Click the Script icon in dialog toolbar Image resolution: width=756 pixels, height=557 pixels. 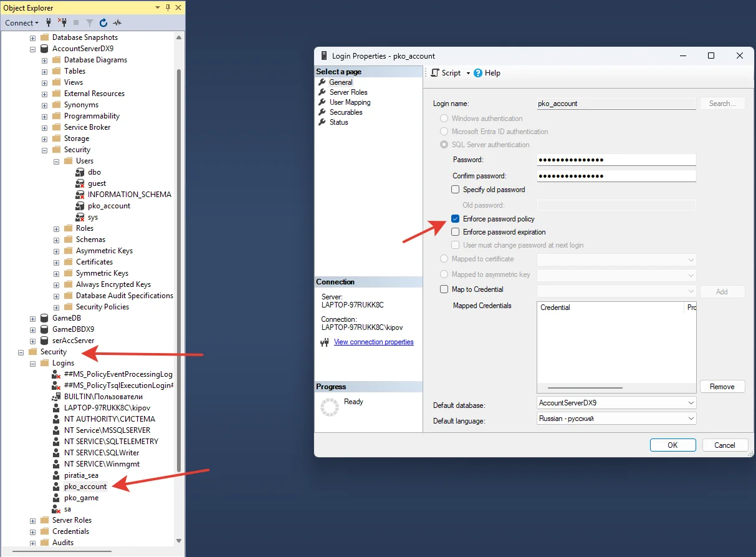[435, 73]
